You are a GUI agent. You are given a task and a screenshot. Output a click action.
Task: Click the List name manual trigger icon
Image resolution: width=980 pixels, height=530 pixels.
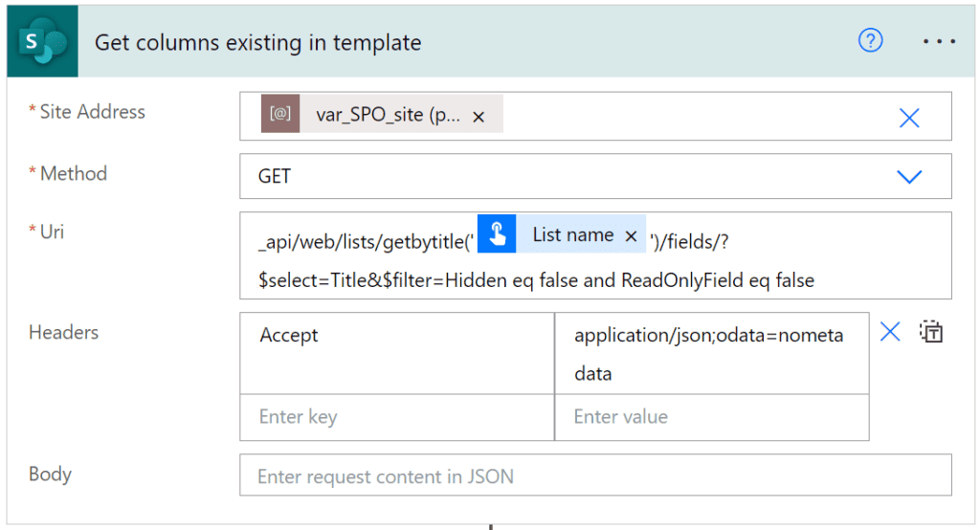click(x=497, y=235)
